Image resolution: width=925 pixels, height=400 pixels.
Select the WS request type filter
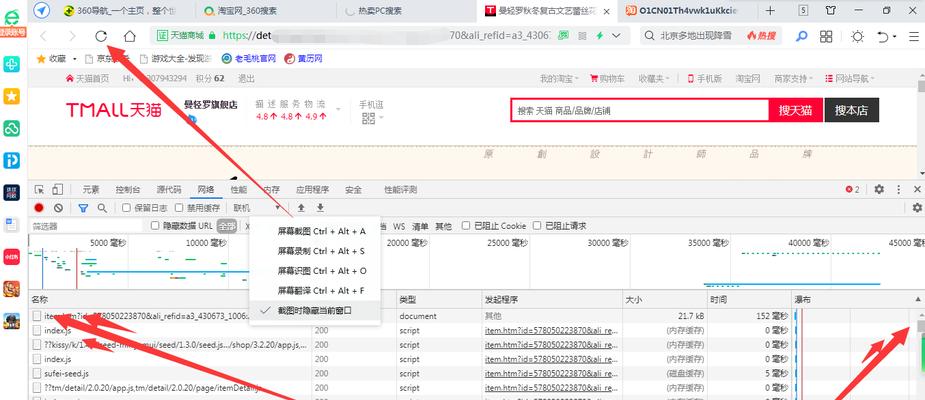(x=399, y=225)
